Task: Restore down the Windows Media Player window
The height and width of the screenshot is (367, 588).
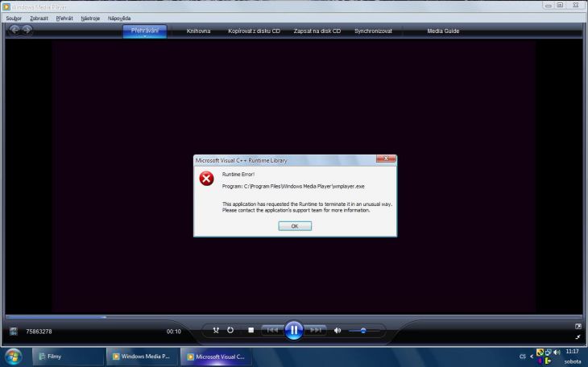Action: point(560,6)
